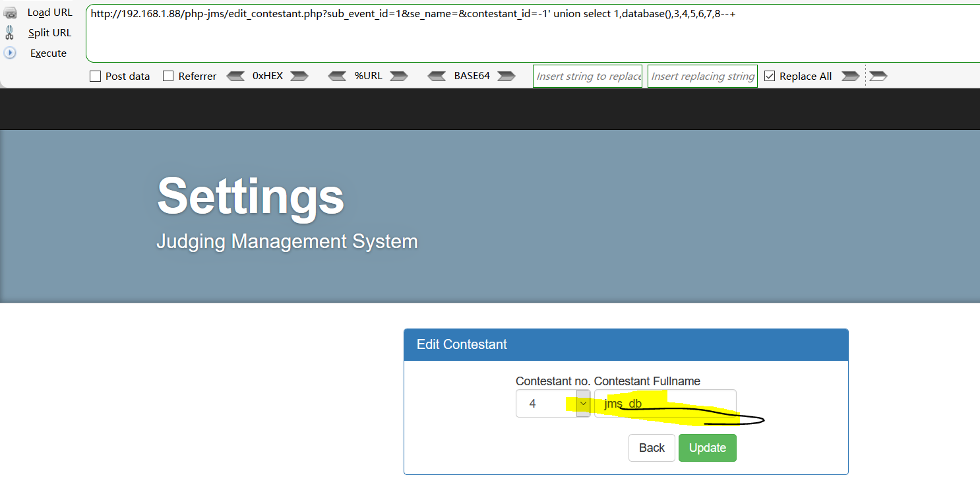
Task: Click the Edit Contestant panel heading
Action: 626,344
